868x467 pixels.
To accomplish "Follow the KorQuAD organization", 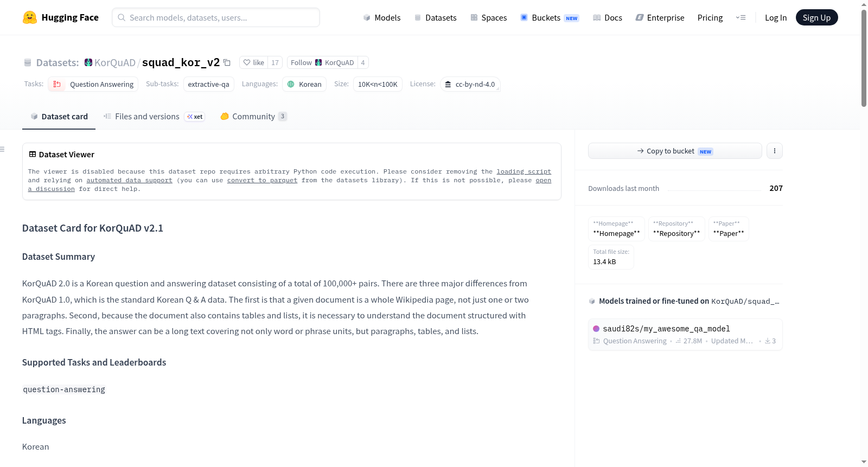I will [322, 62].
